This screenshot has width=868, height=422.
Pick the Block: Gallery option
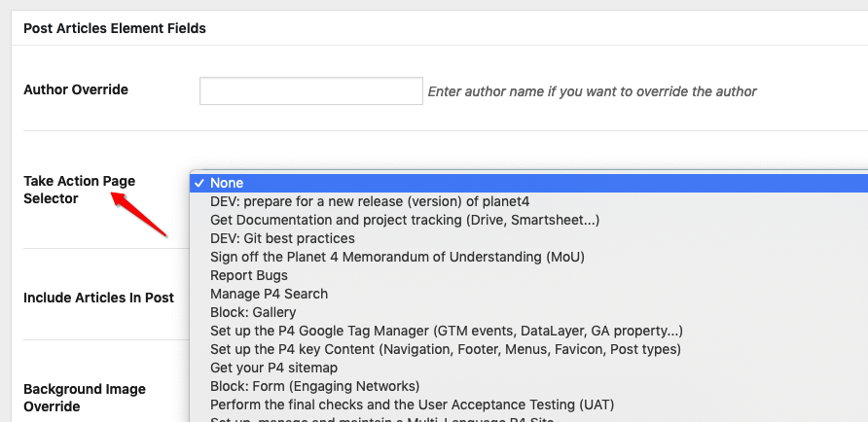(x=528, y=312)
